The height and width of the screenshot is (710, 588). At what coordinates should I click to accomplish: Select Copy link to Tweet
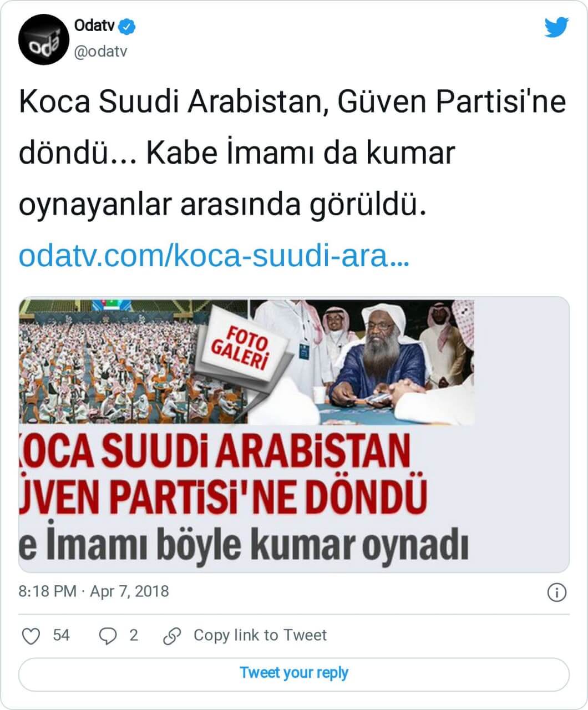[x=260, y=635]
